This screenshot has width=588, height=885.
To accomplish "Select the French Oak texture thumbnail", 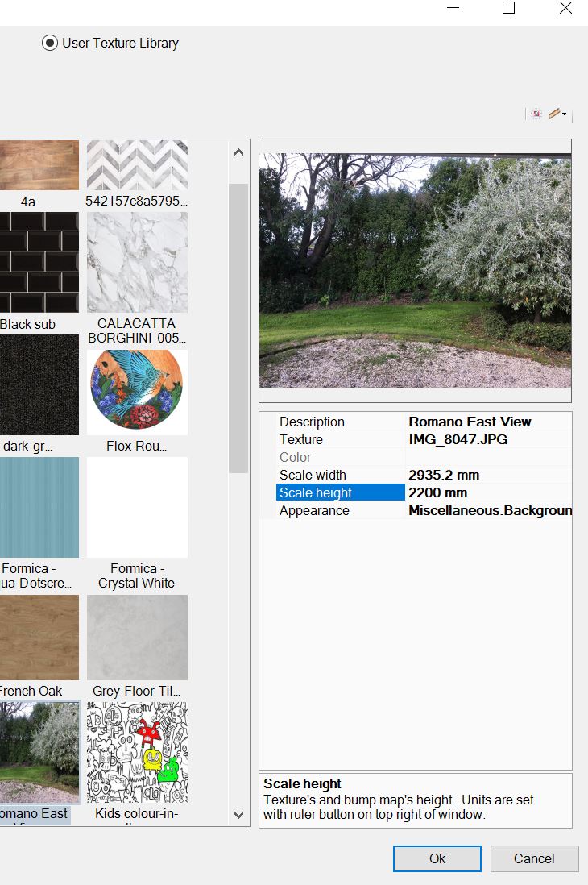I will coord(39,638).
